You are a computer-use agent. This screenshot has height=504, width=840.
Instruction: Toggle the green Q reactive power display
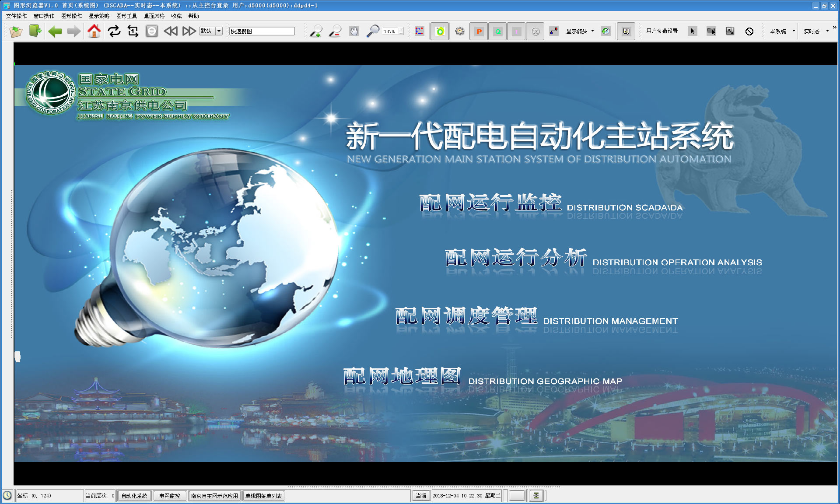(x=498, y=31)
